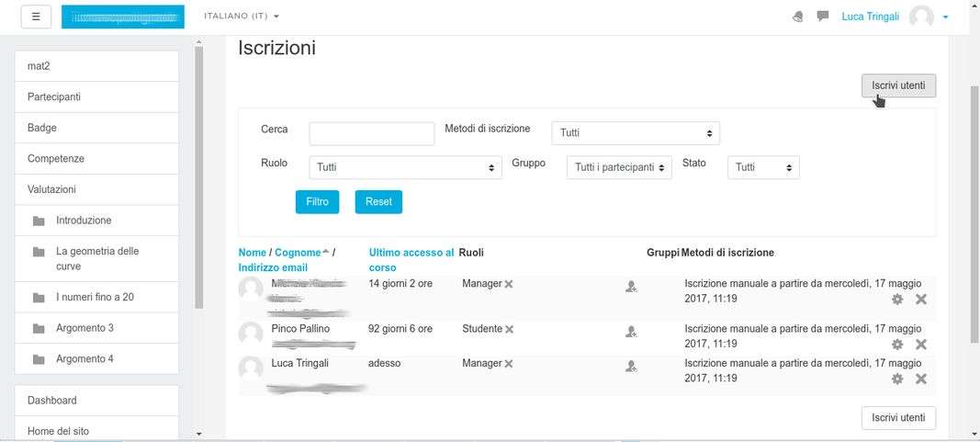980x442 pixels.
Task: Sort table by Indirizzo email
Action: click(x=273, y=267)
